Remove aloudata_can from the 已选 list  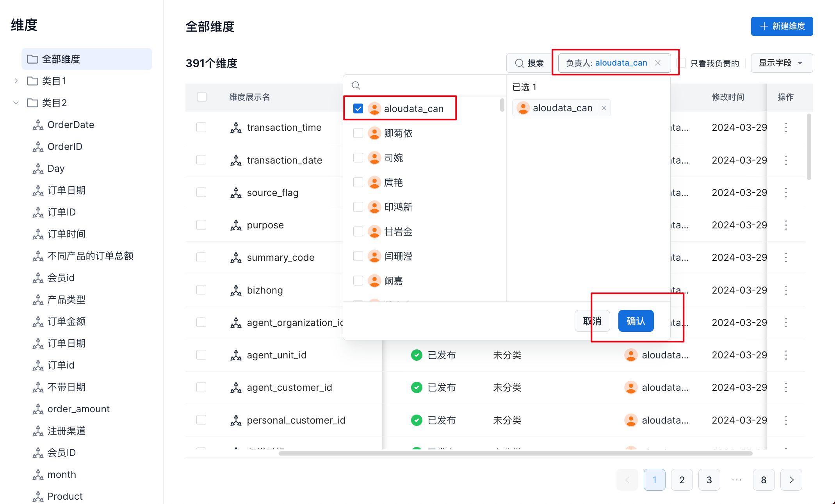pos(604,108)
